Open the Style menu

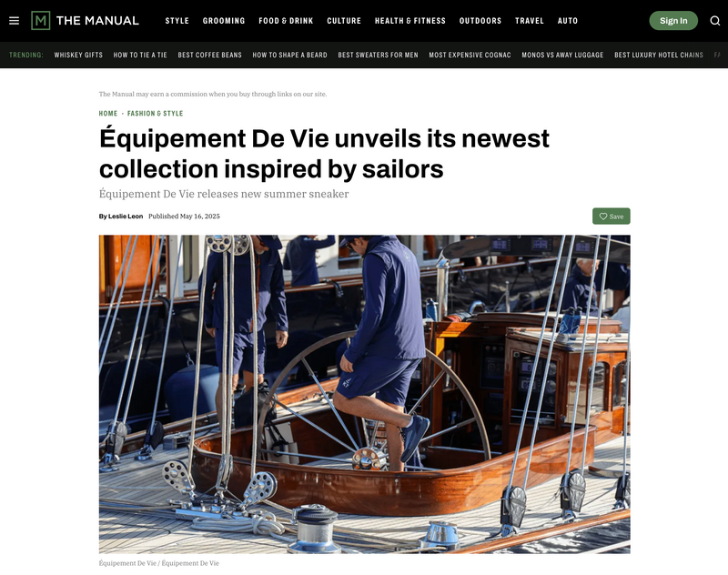(x=177, y=21)
